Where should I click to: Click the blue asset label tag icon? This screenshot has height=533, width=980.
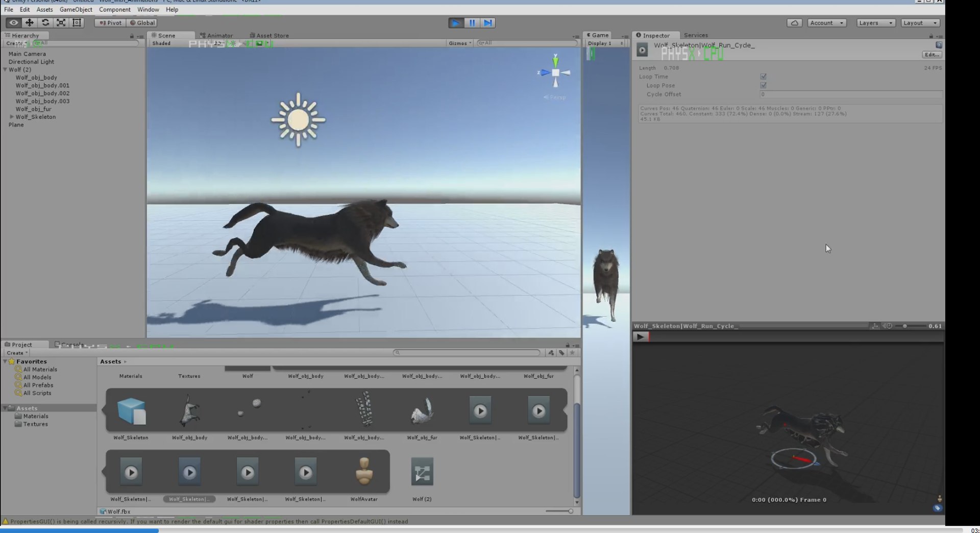tap(938, 508)
